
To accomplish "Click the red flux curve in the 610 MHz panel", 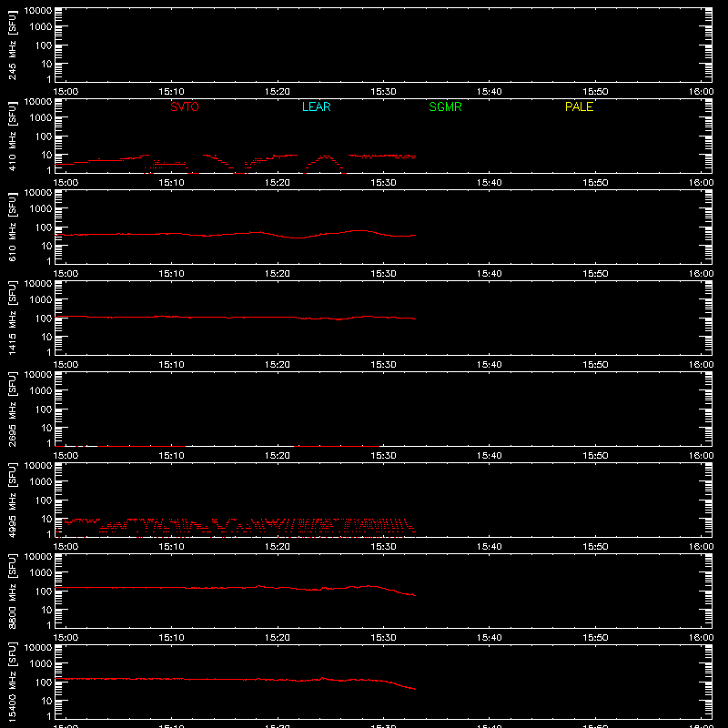I will tap(235, 234).
